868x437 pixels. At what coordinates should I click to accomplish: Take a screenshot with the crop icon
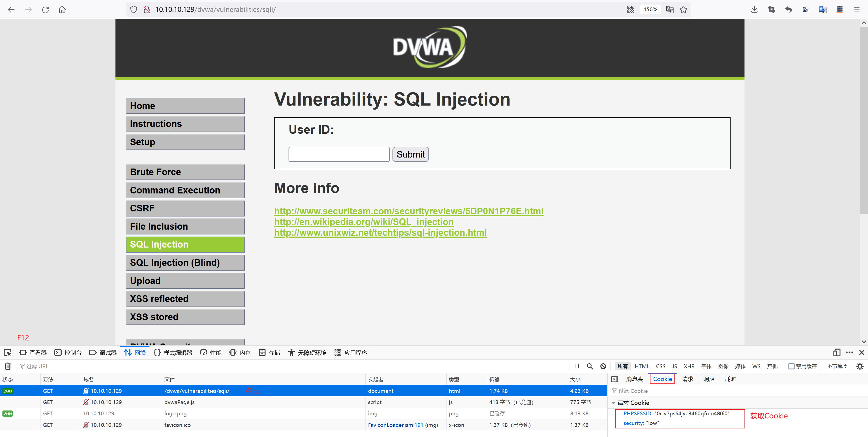(x=771, y=10)
